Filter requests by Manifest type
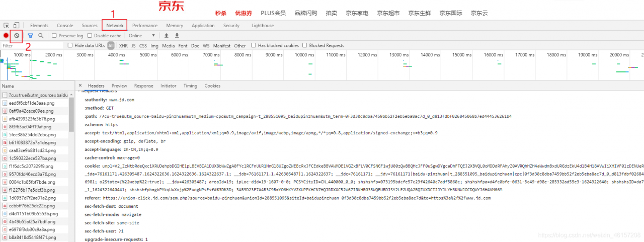Image resolution: width=644 pixels, height=242 pixels. [222, 45]
